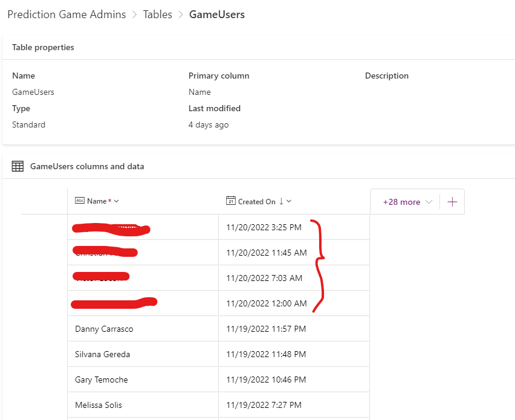The width and height of the screenshot is (515, 420).
Task: Click the GameUsers name under Table properties
Action: (33, 92)
